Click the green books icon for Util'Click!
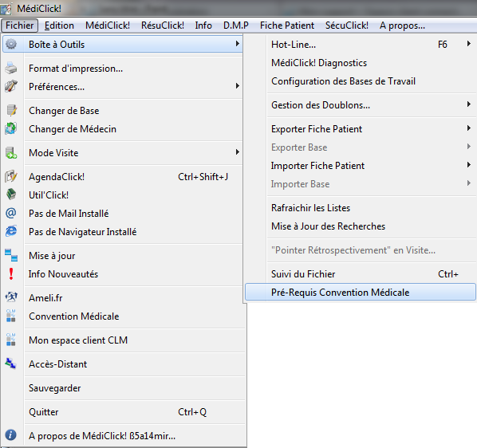The image size is (477, 448). pyautogui.click(x=11, y=195)
